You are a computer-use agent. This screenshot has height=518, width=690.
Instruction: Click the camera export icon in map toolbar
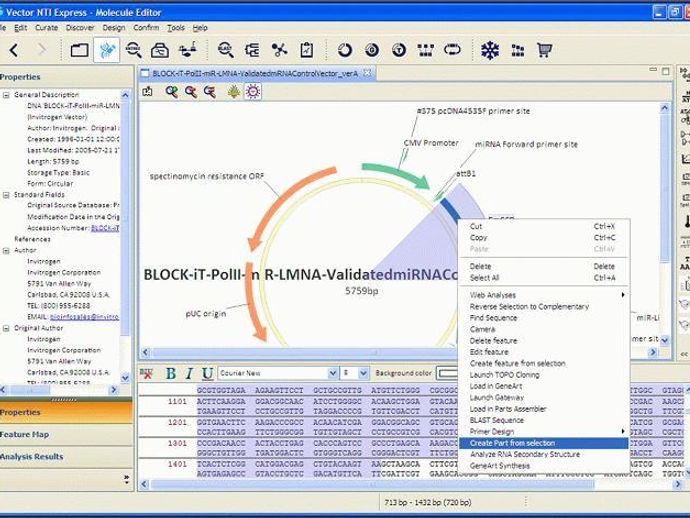coord(147,91)
